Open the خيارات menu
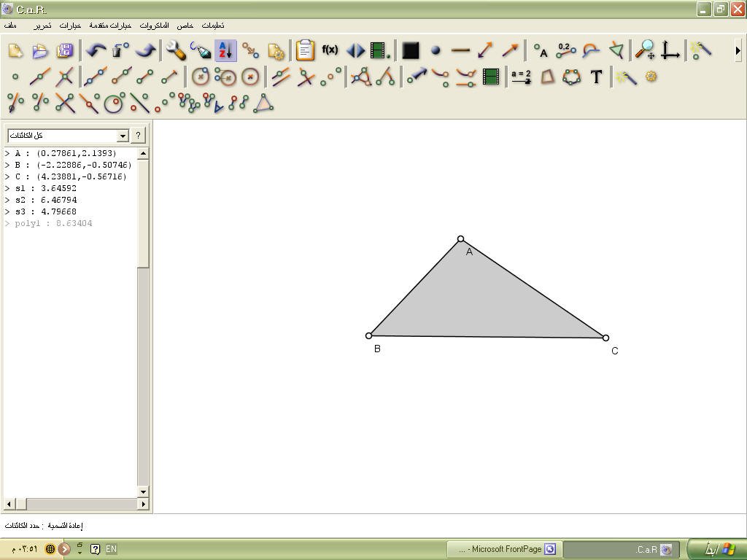 coord(70,26)
